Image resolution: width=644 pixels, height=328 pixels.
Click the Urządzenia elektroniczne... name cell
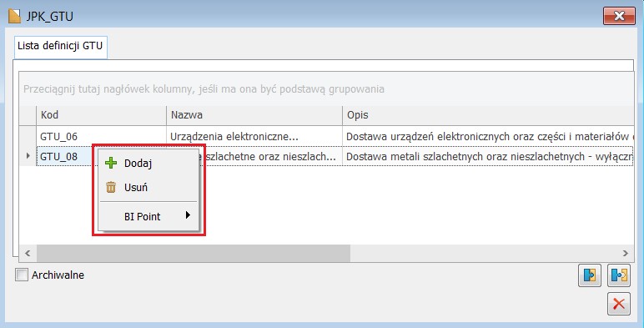254,136
